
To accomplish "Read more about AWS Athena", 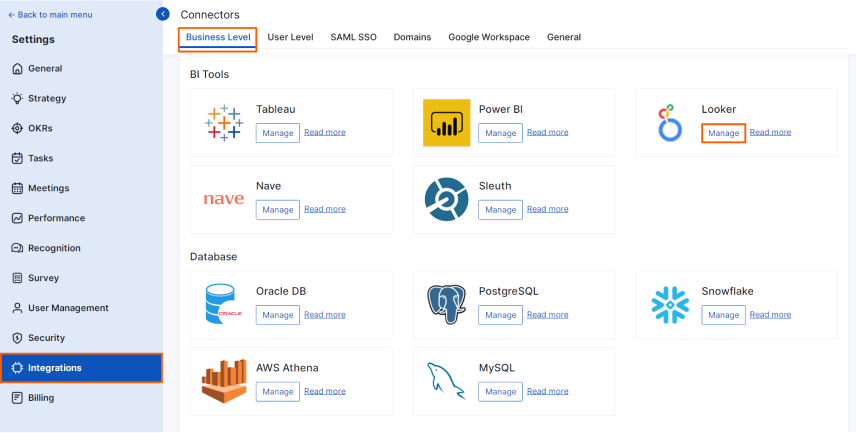I will tap(325, 391).
